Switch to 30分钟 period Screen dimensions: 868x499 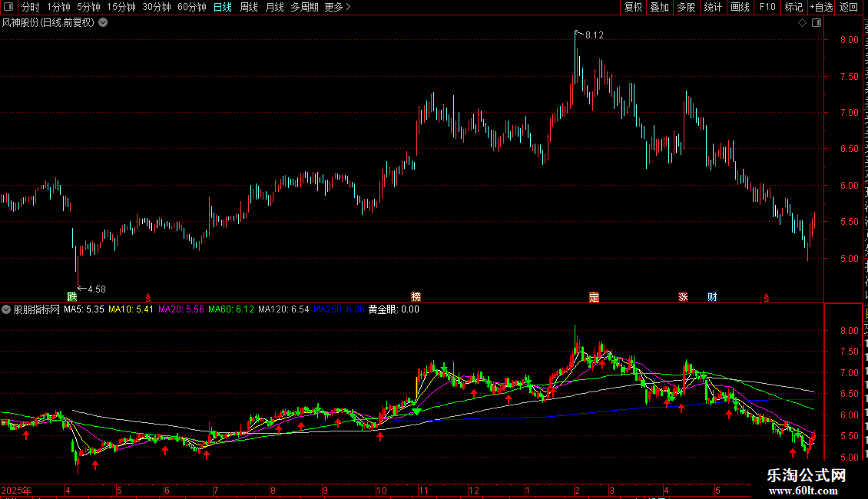[157, 7]
